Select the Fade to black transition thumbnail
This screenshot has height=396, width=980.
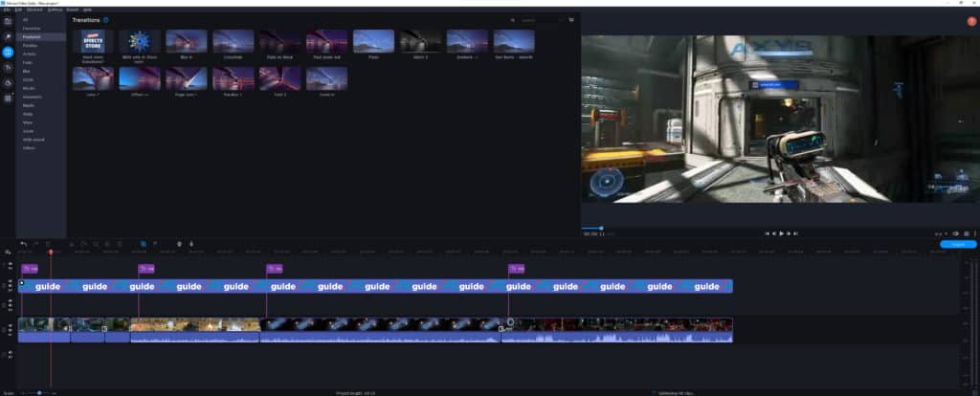click(x=280, y=41)
